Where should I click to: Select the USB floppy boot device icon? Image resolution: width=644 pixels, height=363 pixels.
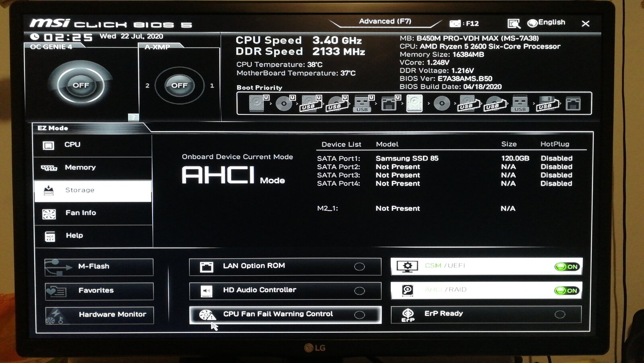click(547, 103)
